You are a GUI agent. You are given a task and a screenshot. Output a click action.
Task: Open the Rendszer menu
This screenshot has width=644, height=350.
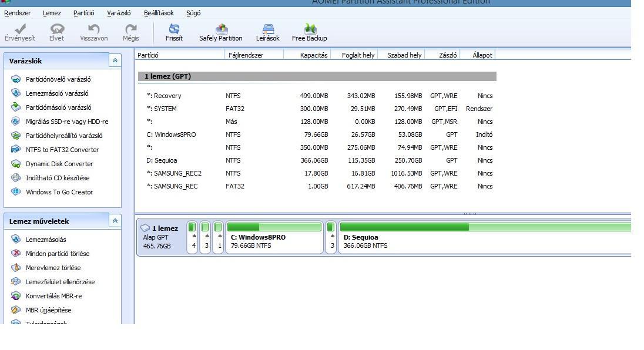tap(17, 13)
